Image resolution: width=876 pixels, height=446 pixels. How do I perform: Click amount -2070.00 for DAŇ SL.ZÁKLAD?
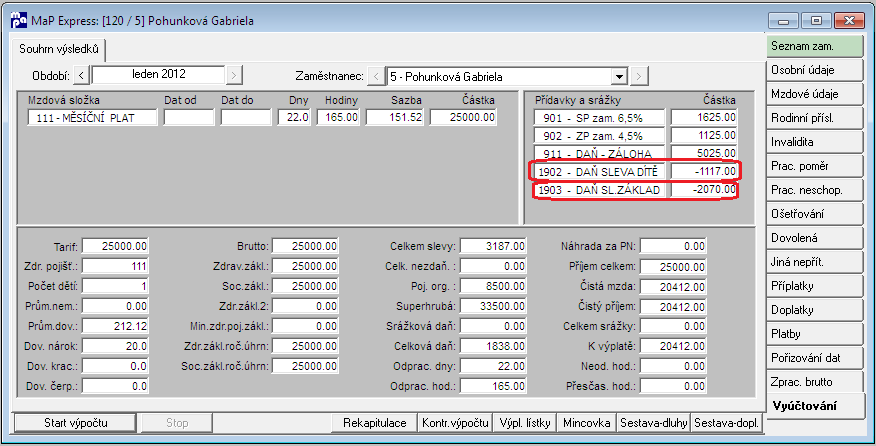[704, 190]
